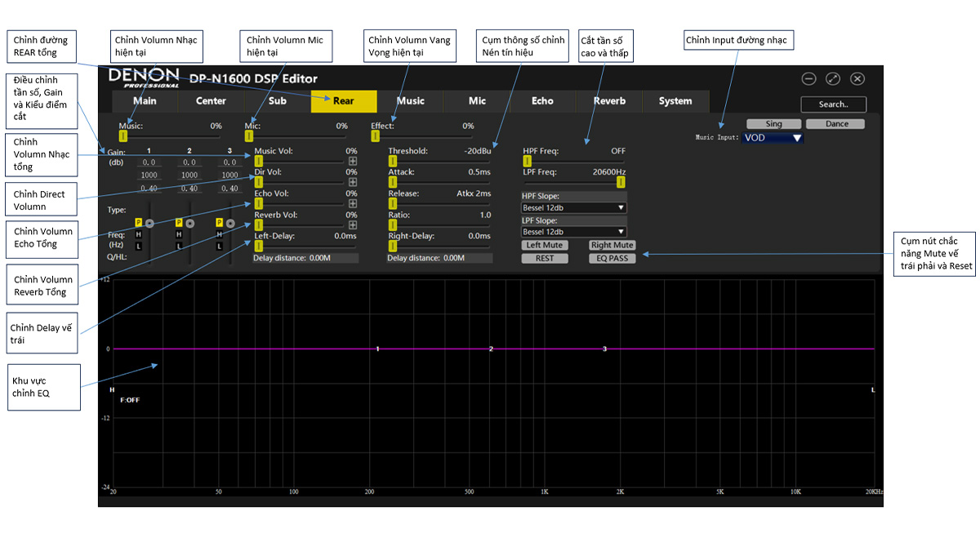This screenshot has width=980, height=560.
Task: Switch to the Mic tab
Action: (477, 101)
